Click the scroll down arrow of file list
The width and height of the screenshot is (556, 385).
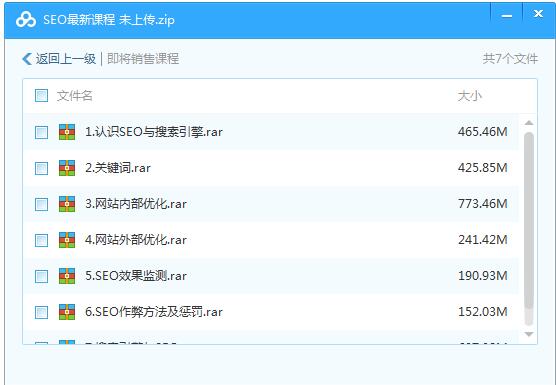pyautogui.click(x=529, y=334)
